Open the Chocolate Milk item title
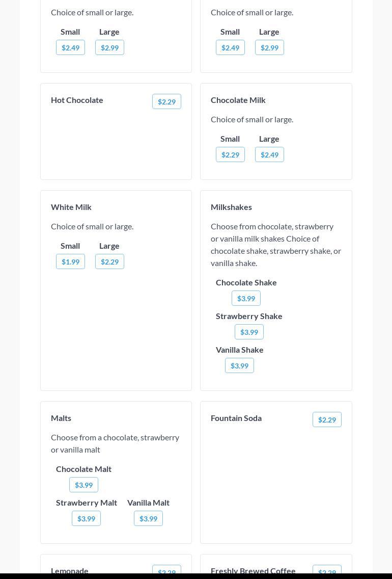The width and height of the screenshot is (392, 579). point(238,100)
